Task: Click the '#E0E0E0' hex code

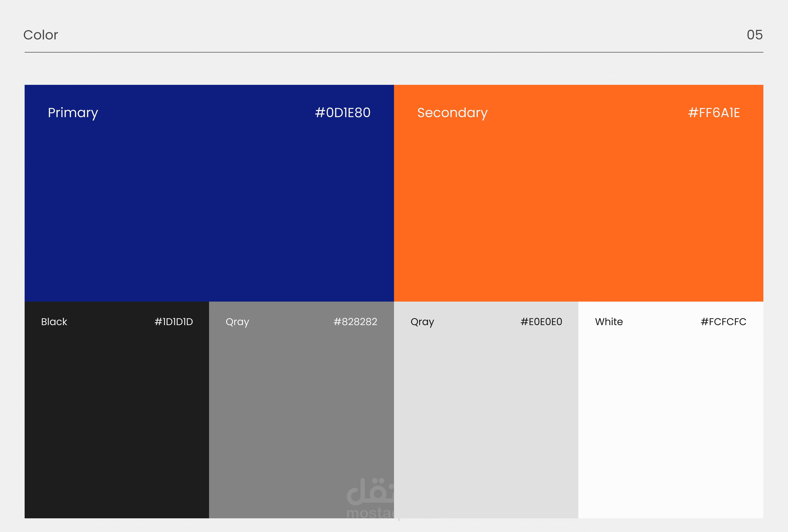Action: click(541, 322)
